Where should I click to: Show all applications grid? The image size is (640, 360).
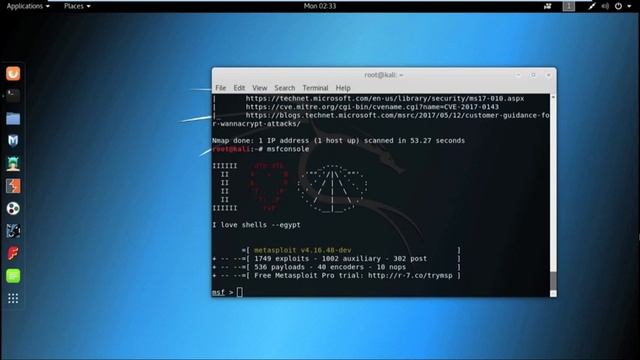pos(13,298)
